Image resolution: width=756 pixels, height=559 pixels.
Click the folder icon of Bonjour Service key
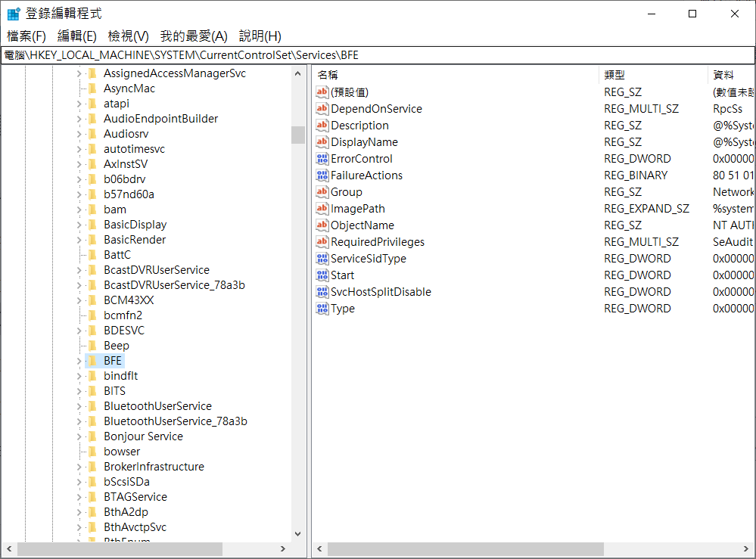pos(92,436)
